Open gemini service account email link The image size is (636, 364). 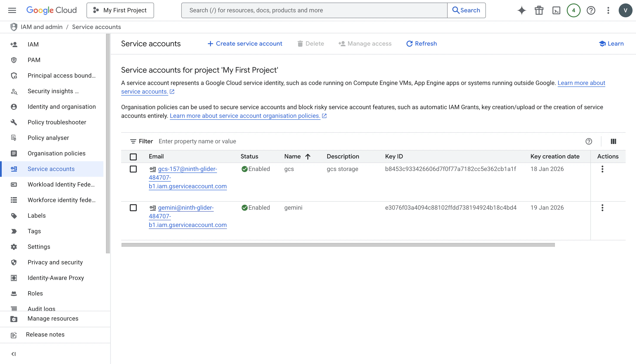pos(188,216)
